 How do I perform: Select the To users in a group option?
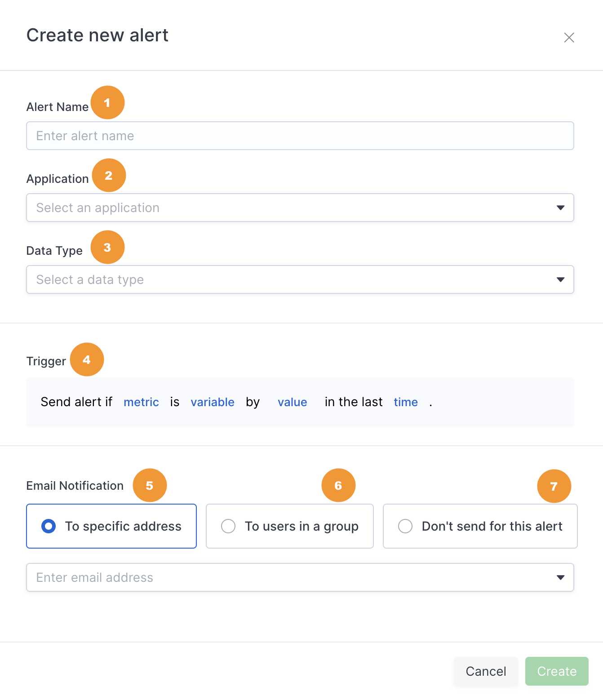tap(290, 526)
